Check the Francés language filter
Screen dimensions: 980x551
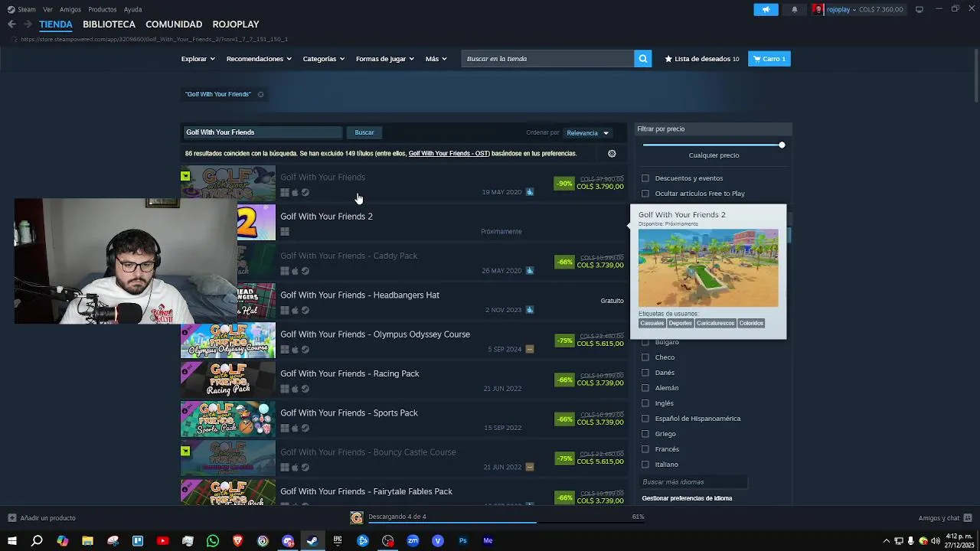645,449
